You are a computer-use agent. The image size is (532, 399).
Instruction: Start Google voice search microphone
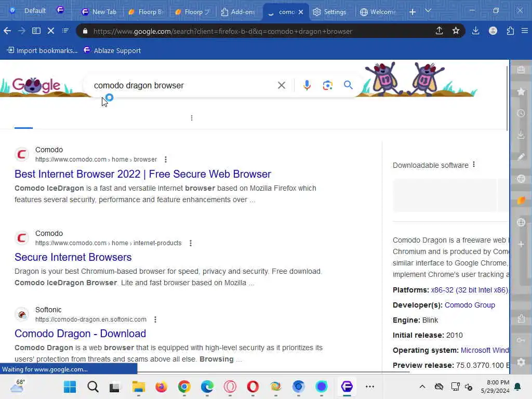pyautogui.click(x=307, y=85)
